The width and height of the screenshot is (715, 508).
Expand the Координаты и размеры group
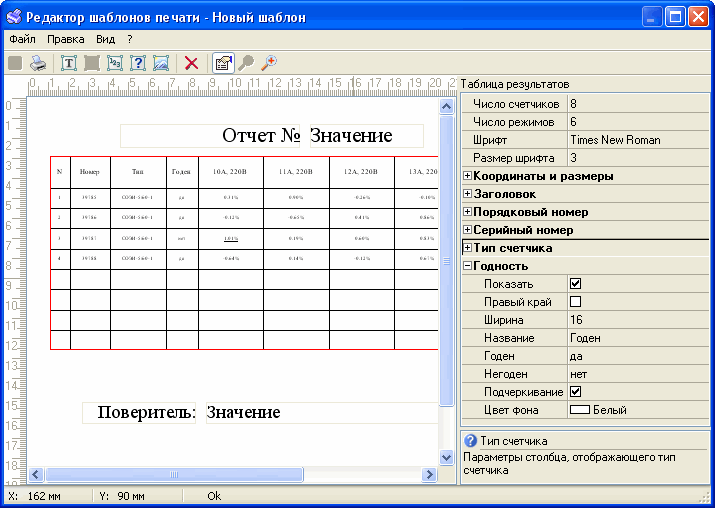coord(467,176)
